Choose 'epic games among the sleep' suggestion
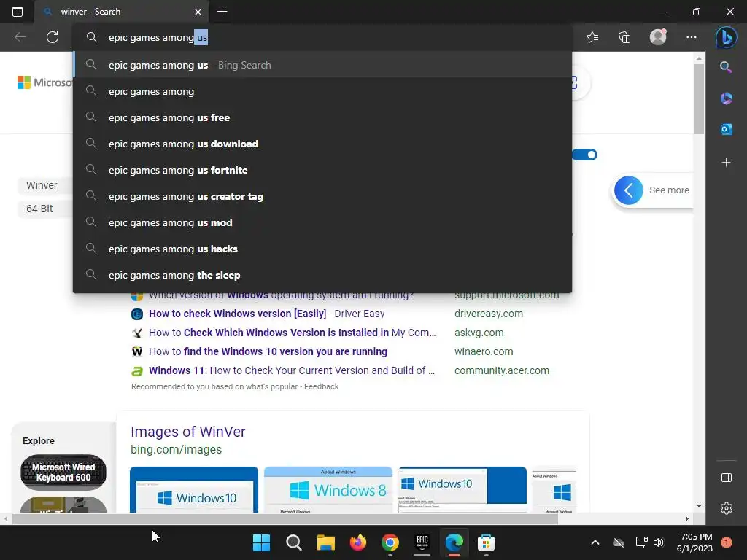The height and width of the screenshot is (560, 747). [322, 275]
